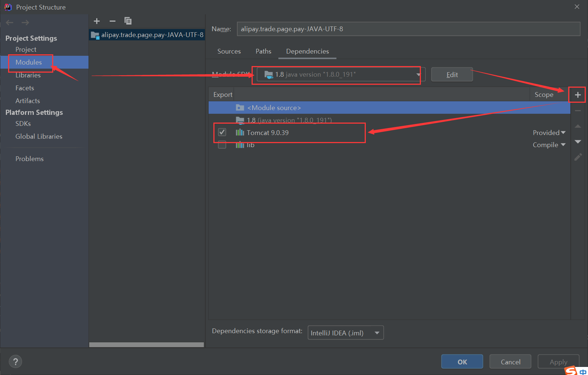Select Dependencies tab
The image size is (588, 375).
point(307,51)
